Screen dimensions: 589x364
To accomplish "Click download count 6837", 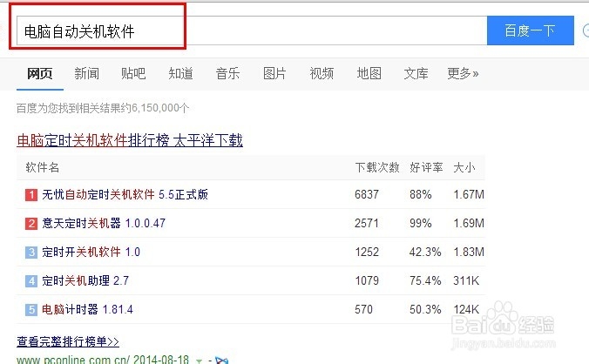I will (x=367, y=194).
